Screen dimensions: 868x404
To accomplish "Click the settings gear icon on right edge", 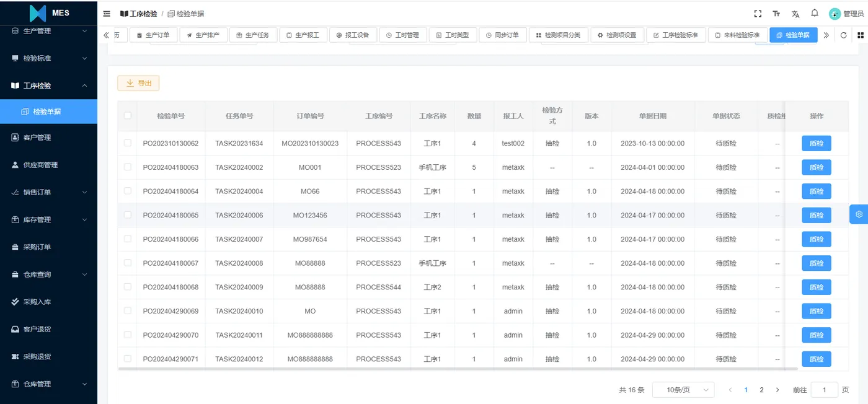I will (859, 214).
